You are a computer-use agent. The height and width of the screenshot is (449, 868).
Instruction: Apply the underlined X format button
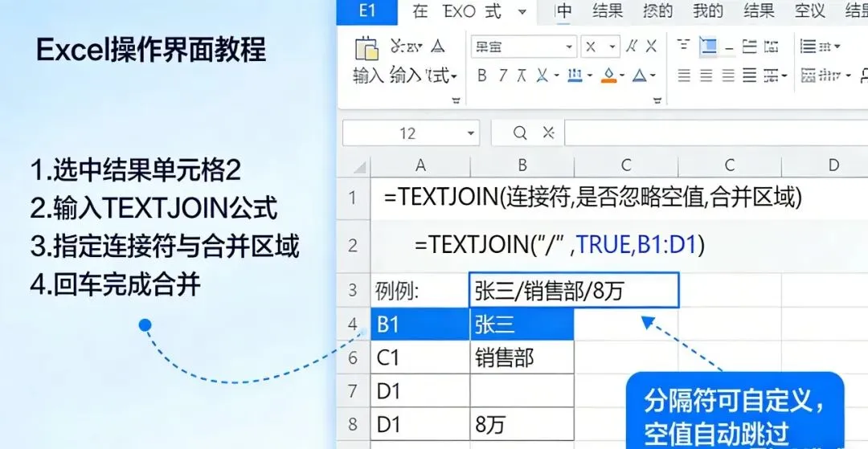point(542,76)
